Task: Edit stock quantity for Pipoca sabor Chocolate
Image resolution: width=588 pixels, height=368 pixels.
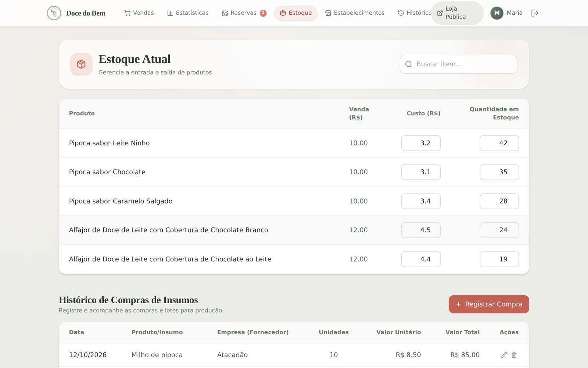Action: [x=499, y=172]
